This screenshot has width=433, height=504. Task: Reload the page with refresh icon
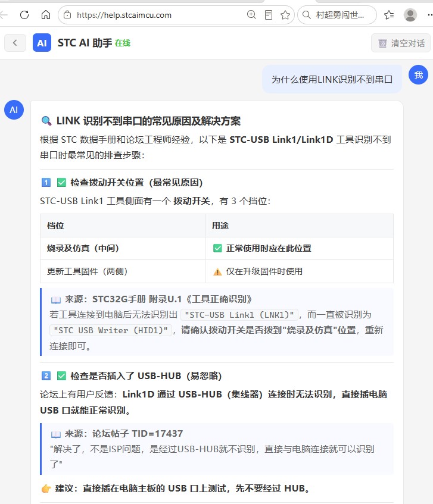(x=24, y=15)
